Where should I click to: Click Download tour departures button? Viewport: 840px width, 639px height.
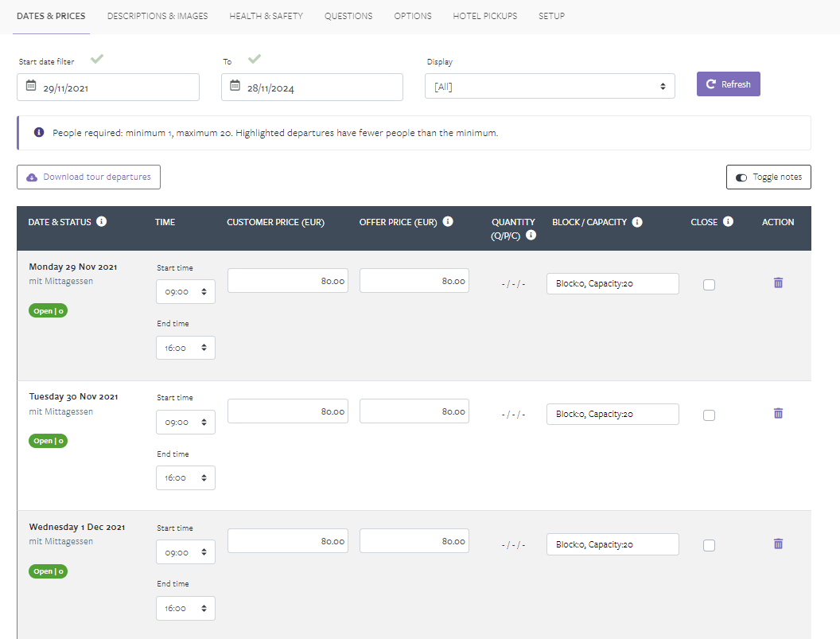[x=88, y=177]
